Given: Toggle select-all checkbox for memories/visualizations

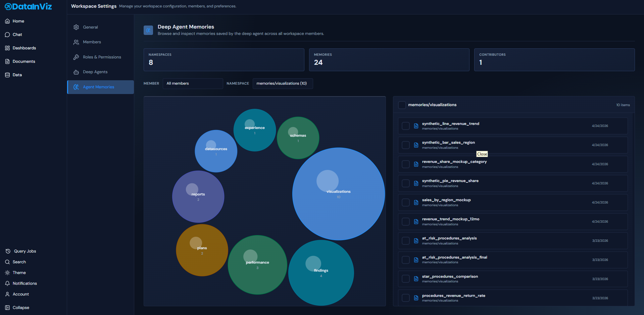Looking at the screenshot, I should coord(402,105).
